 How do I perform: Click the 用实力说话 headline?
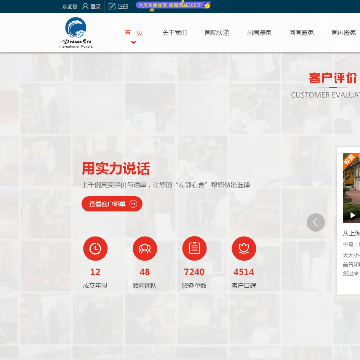coord(116,169)
